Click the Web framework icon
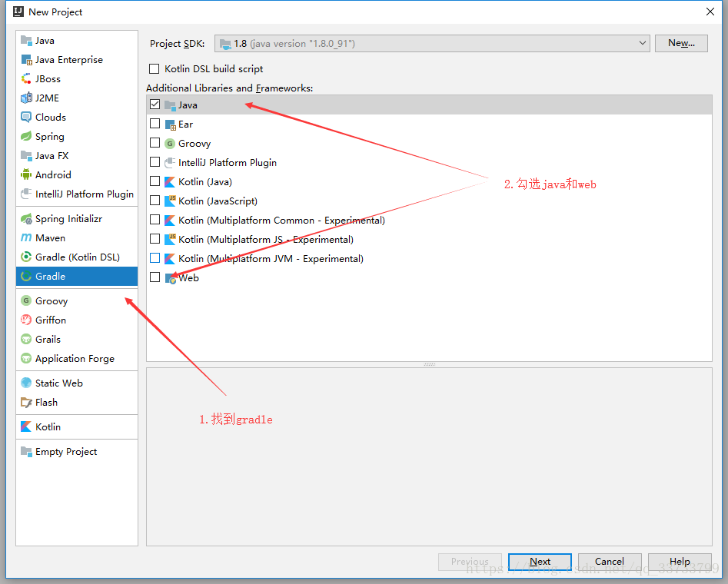The width and height of the screenshot is (728, 584). (171, 278)
